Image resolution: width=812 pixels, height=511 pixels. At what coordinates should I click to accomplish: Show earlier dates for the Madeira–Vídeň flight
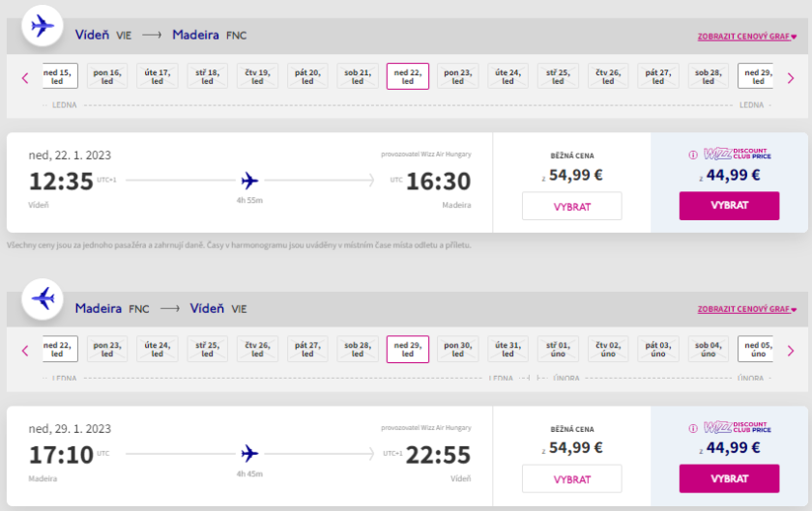[x=25, y=351]
